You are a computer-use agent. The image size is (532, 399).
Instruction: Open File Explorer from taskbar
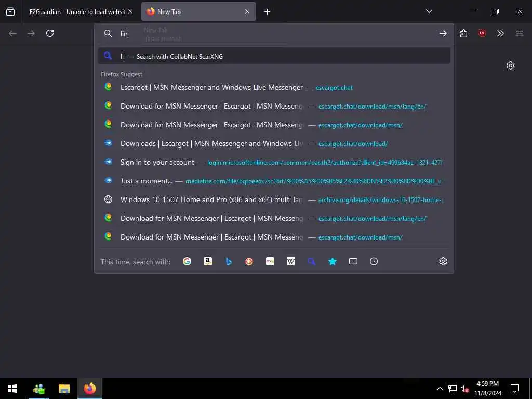point(64,389)
